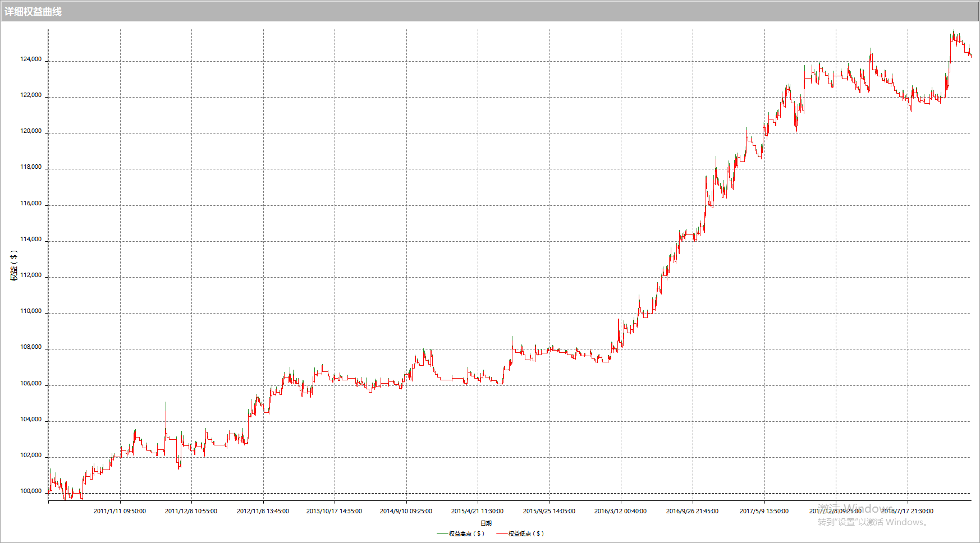Click the green 权益高点 legend line swatch
980x543 pixels.
[442, 533]
